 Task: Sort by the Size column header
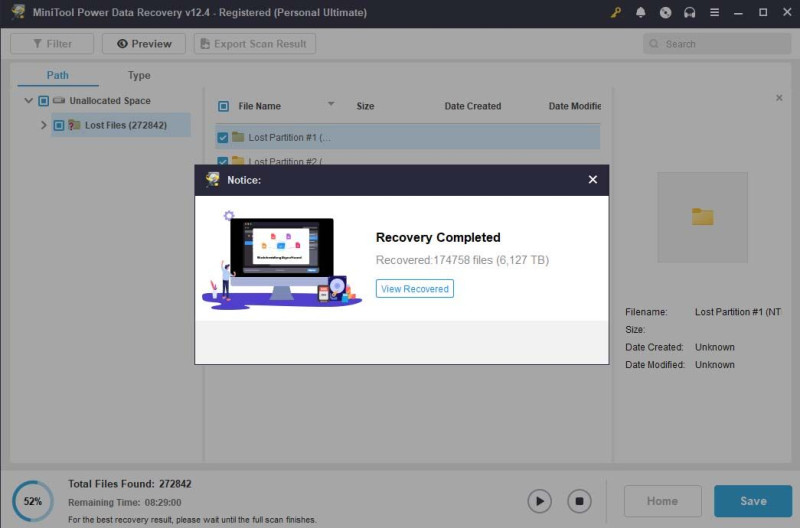pyautogui.click(x=365, y=106)
